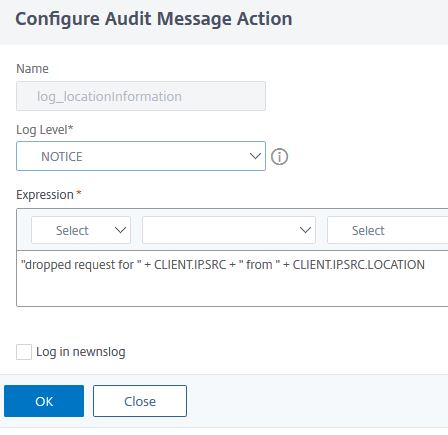Open the Log Level NOTICE dropdown
The height and width of the screenshot is (435, 448).
point(141,156)
